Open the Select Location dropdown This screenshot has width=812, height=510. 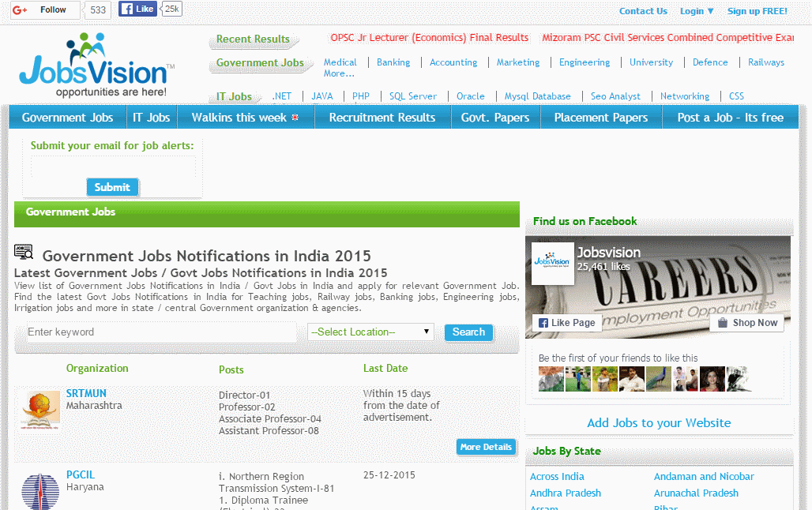(x=370, y=332)
